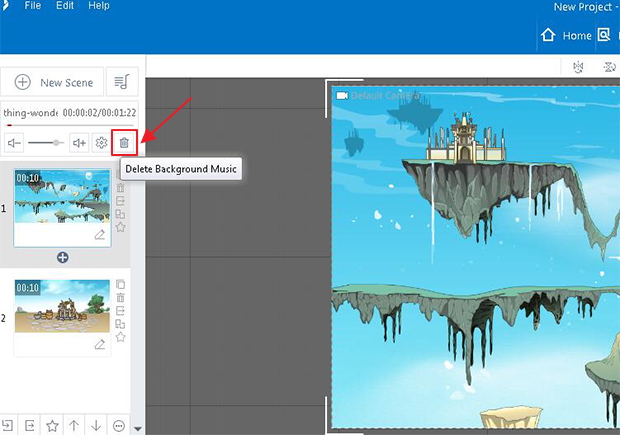Click the thing-wonde music track name
Viewport: 620px width, 436px height.
point(30,113)
